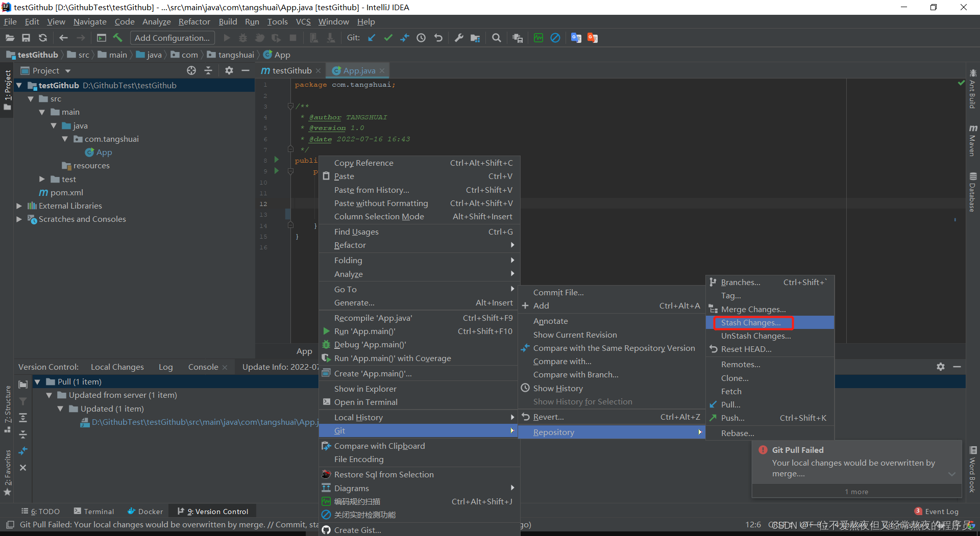Open the Docker tool window
The width and height of the screenshot is (980, 536).
[145, 511]
